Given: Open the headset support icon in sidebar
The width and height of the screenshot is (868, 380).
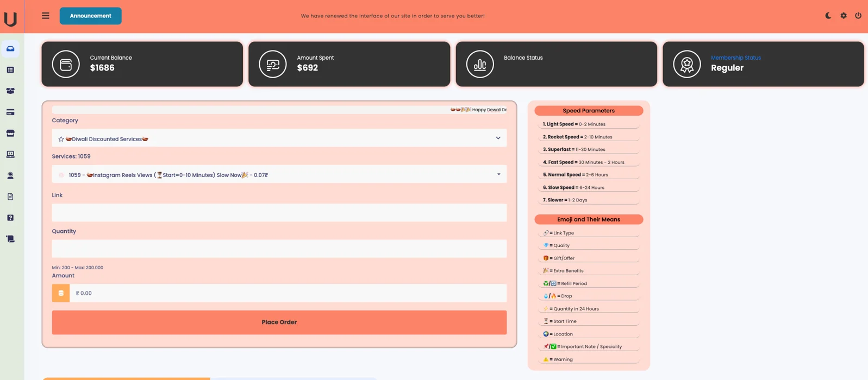Looking at the screenshot, I should [10, 176].
